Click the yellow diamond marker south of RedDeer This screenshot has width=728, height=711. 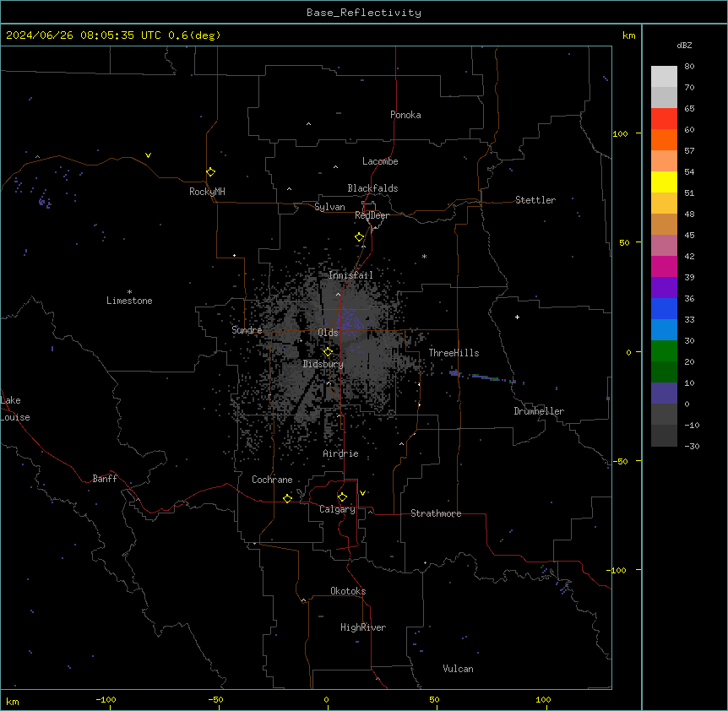coord(359,237)
